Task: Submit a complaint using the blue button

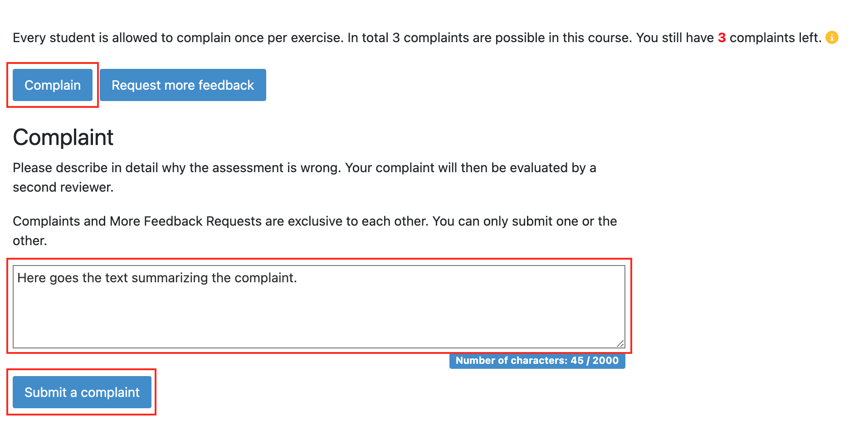Action: 82,392
